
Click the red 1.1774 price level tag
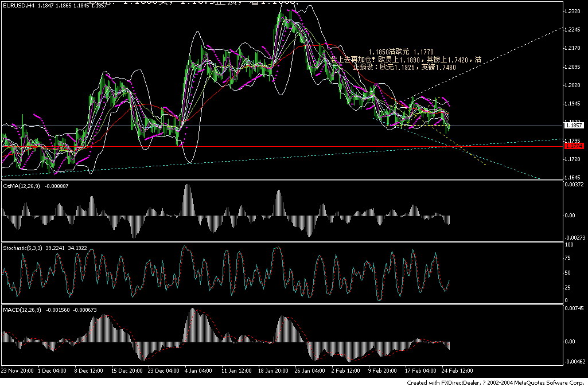[x=574, y=146]
